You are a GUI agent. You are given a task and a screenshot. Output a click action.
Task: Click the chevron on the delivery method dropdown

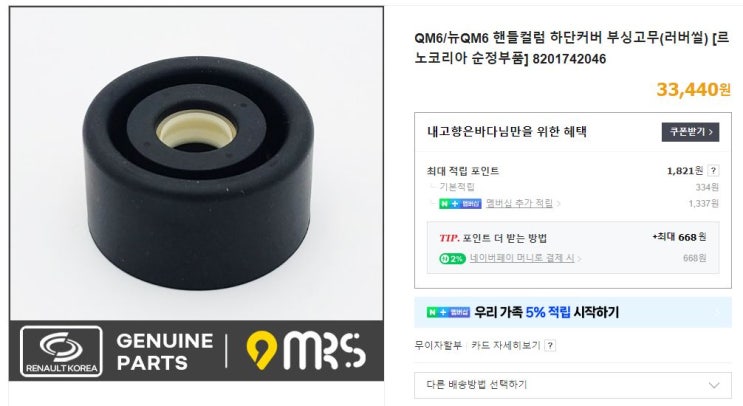[714, 385]
